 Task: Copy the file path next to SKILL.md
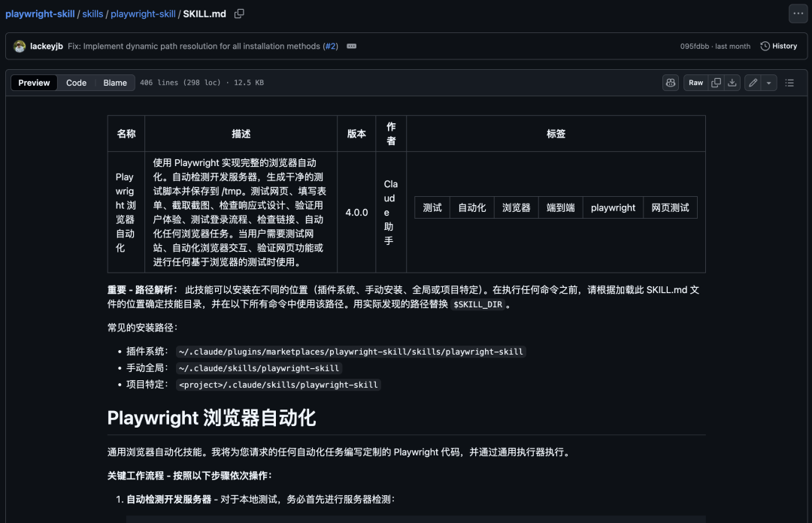(x=238, y=14)
